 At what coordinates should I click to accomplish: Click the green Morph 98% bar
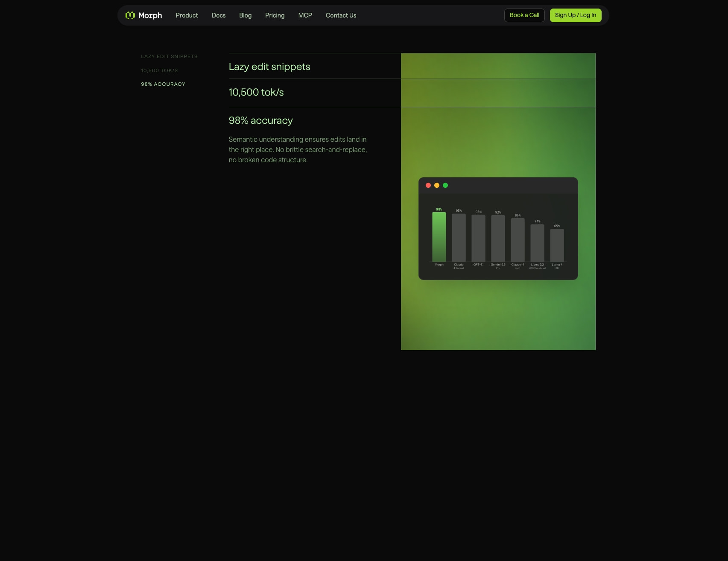click(x=439, y=237)
